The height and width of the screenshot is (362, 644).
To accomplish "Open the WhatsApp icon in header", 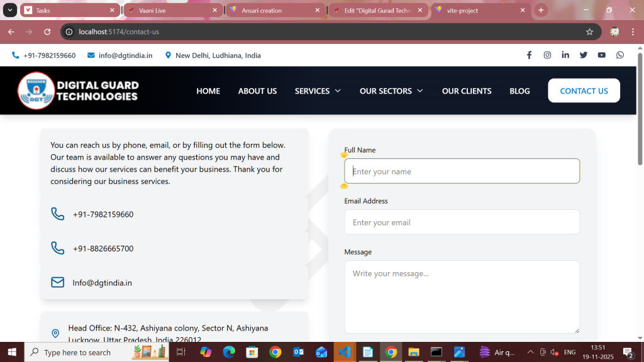I will tap(620, 55).
